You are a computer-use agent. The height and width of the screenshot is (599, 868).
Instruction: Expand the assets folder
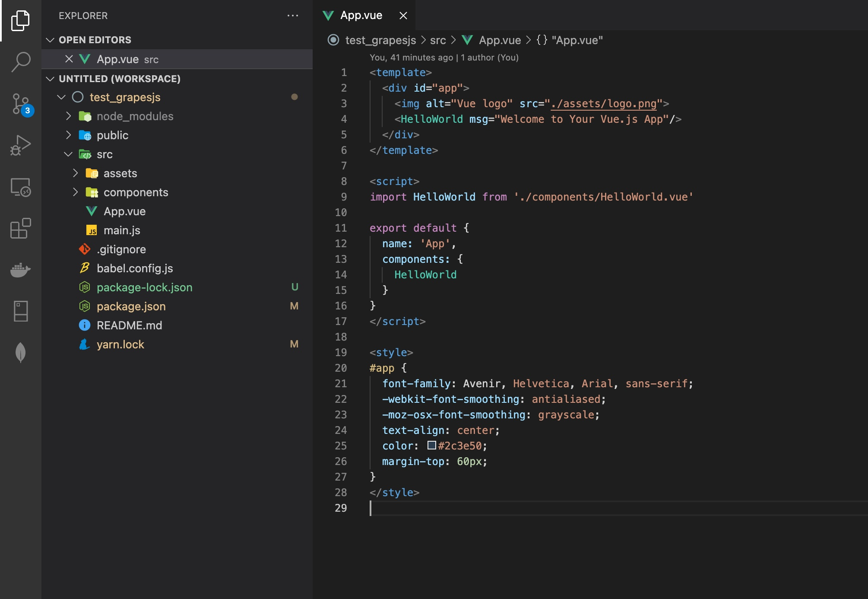pyautogui.click(x=75, y=173)
